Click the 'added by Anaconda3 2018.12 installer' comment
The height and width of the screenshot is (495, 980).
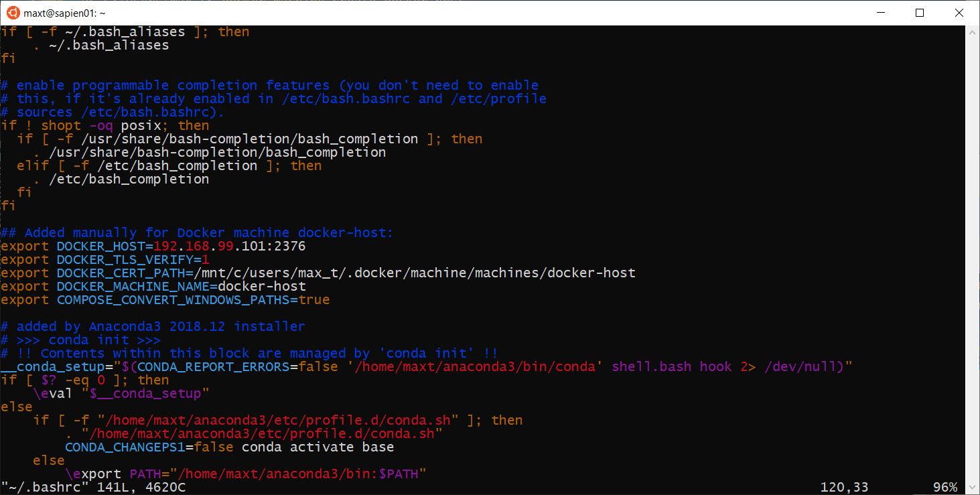[153, 327]
